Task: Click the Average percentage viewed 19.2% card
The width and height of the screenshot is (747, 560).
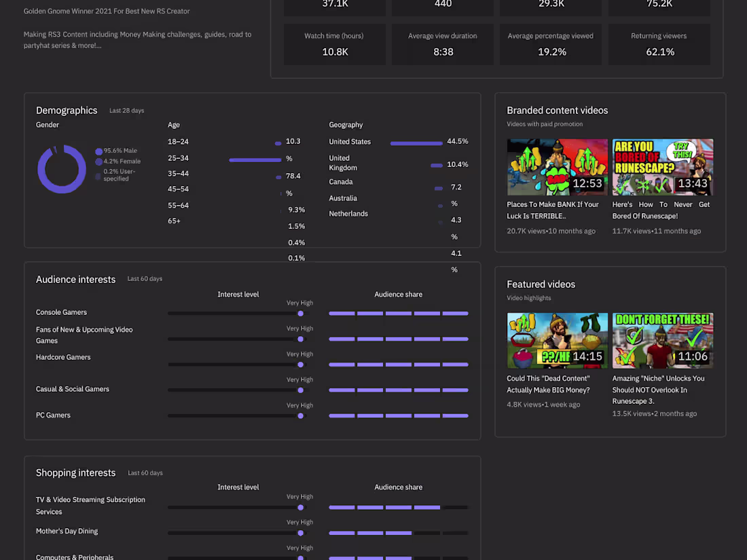Action: (x=551, y=44)
